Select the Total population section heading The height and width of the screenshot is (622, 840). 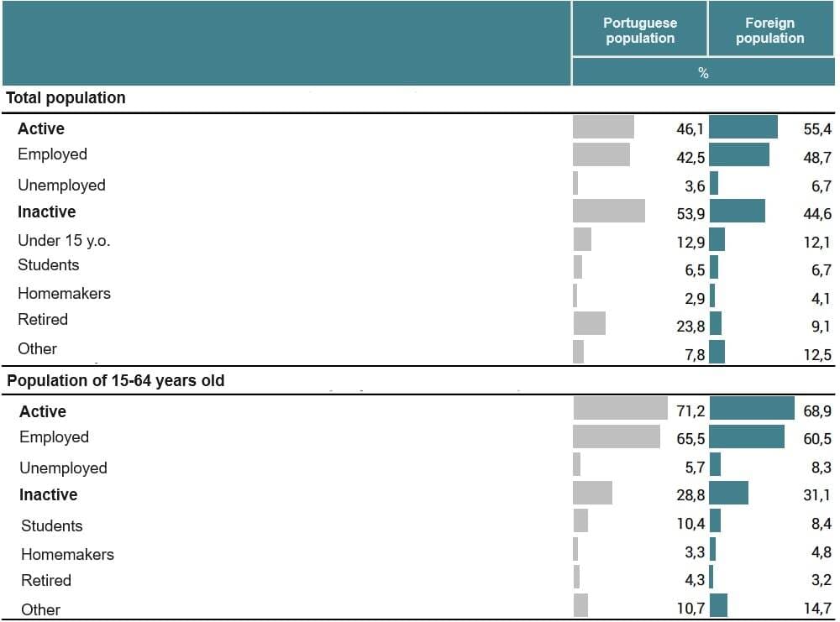(66, 97)
